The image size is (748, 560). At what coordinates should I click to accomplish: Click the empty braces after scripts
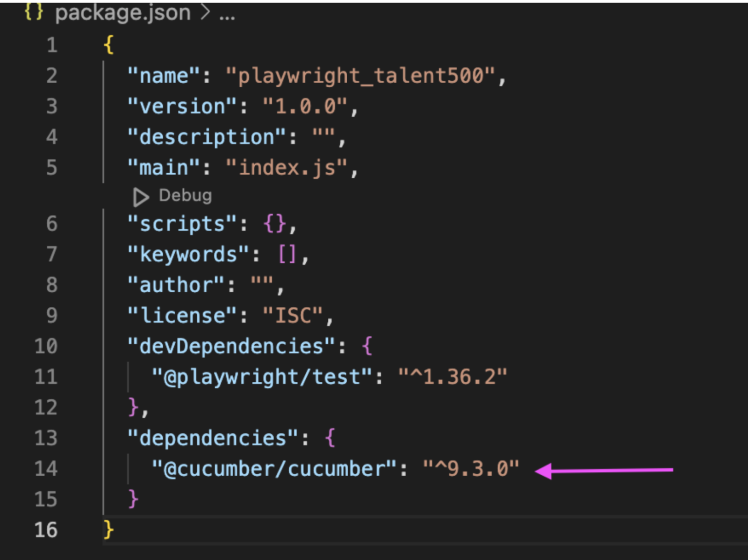click(x=275, y=224)
